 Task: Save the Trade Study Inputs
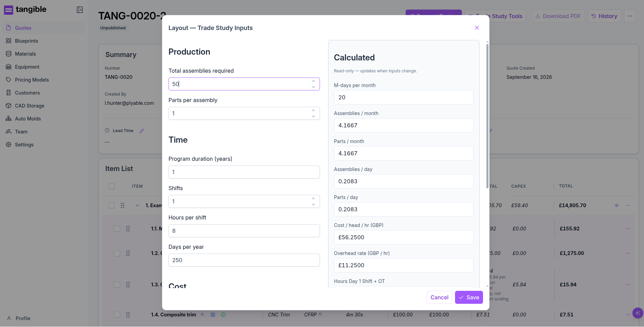pyautogui.click(x=469, y=297)
